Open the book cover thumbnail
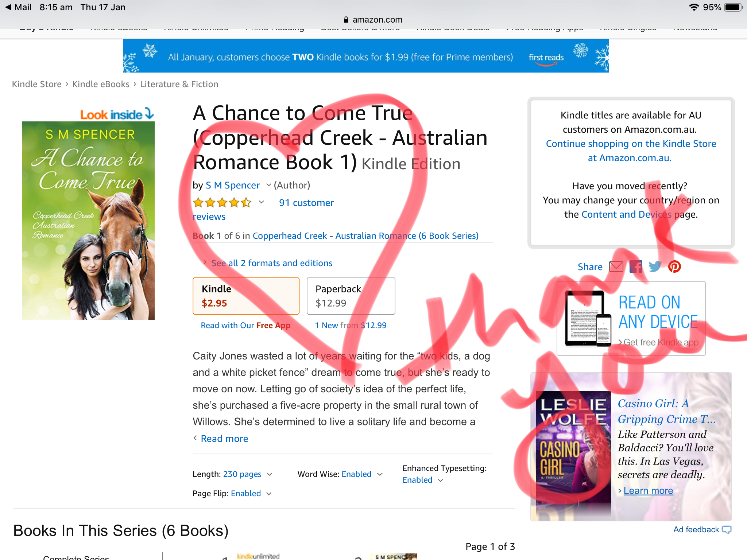This screenshot has width=747, height=560. (88, 221)
